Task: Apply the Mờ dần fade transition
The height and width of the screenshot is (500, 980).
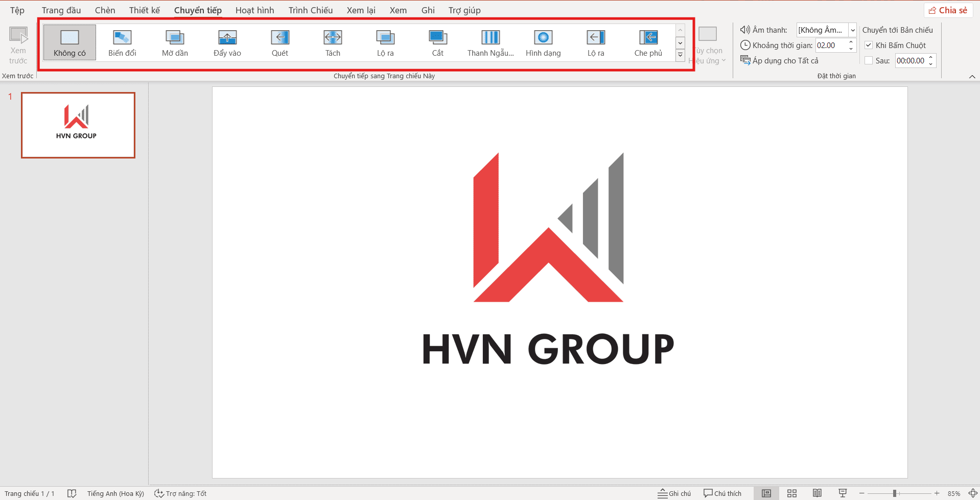Action: [x=175, y=43]
